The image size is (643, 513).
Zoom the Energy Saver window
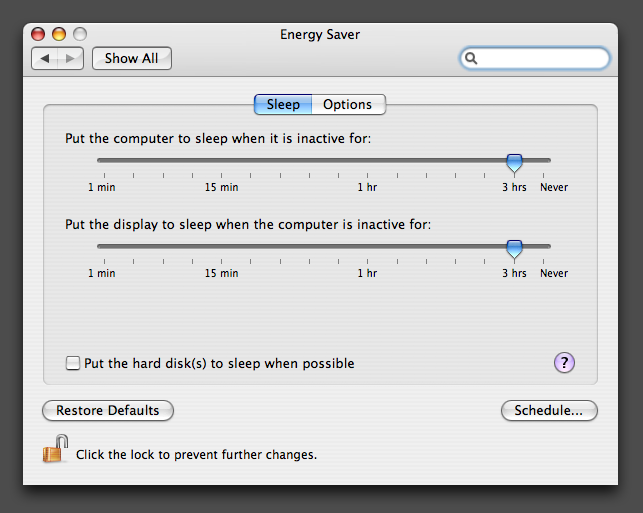point(80,35)
